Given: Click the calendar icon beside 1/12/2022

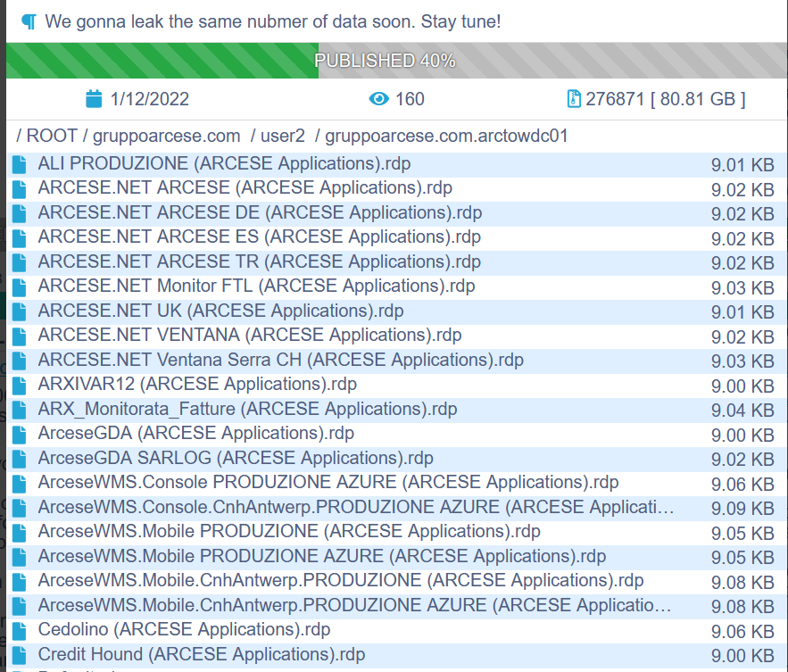Looking at the screenshot, I should click(x=94, y=99).
